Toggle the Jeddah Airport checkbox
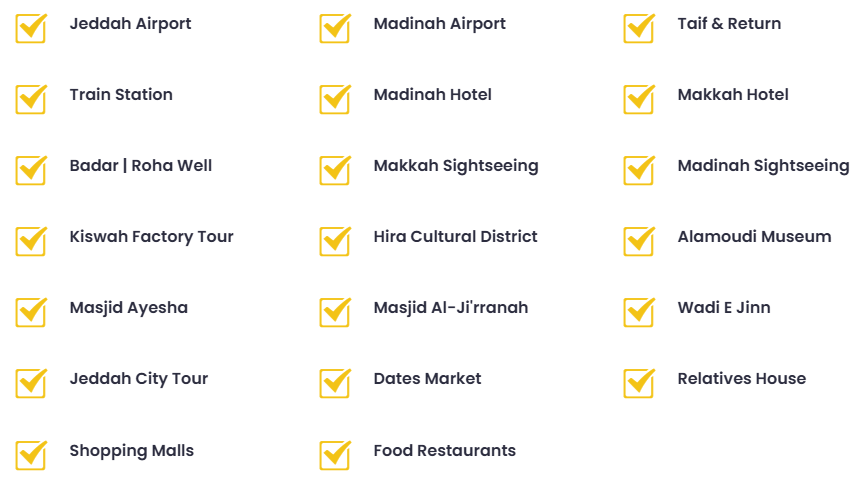This screenshot has height=484, width=860. click(x=31, y=28)
